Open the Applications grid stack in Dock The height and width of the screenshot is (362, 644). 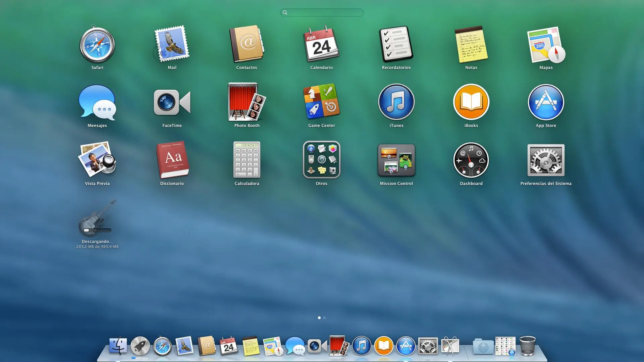[x=505, y=346]
